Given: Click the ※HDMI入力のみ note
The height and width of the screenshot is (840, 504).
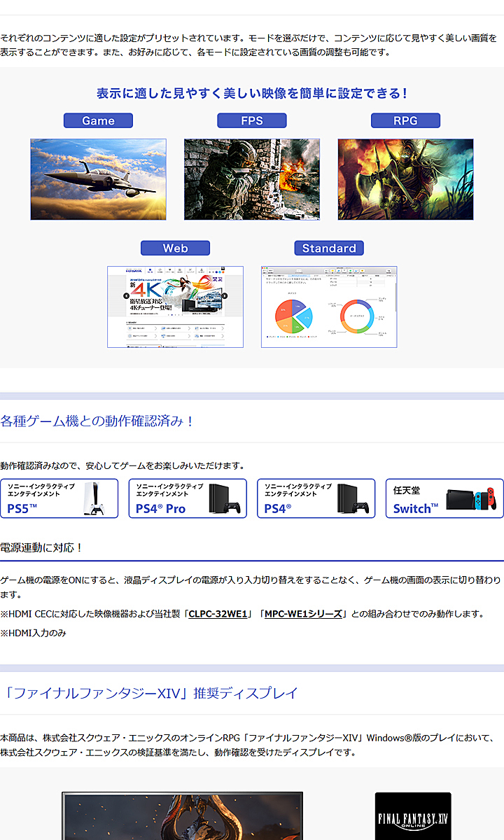Looking at the screenshot, I should [x=33, y=633].
